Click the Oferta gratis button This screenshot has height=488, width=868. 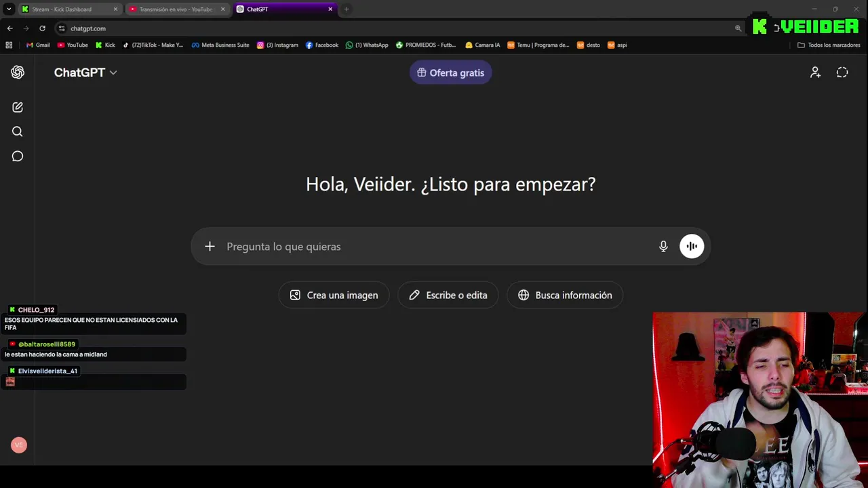451,73
